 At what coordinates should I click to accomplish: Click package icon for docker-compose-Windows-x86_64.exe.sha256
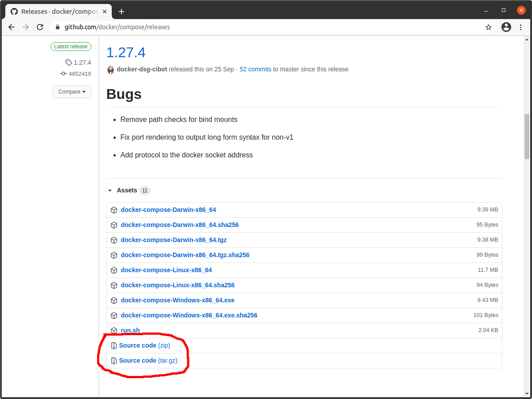(114, 316)
